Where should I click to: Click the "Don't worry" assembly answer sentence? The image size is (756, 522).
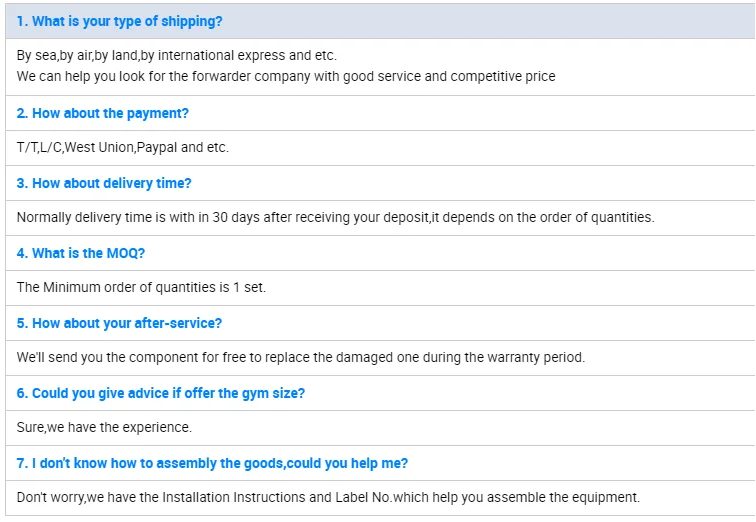point(328,497)
